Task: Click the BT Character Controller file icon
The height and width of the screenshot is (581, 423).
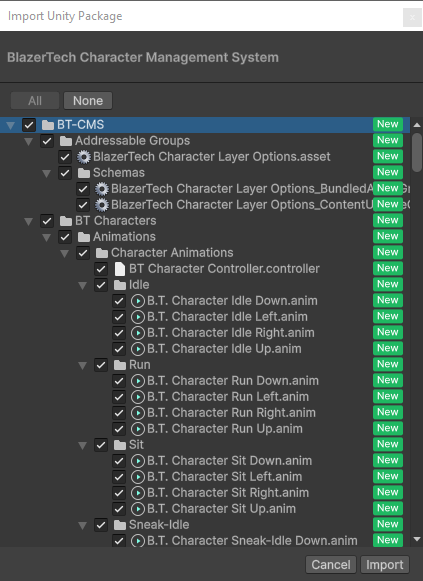Action: pos(120,269)
